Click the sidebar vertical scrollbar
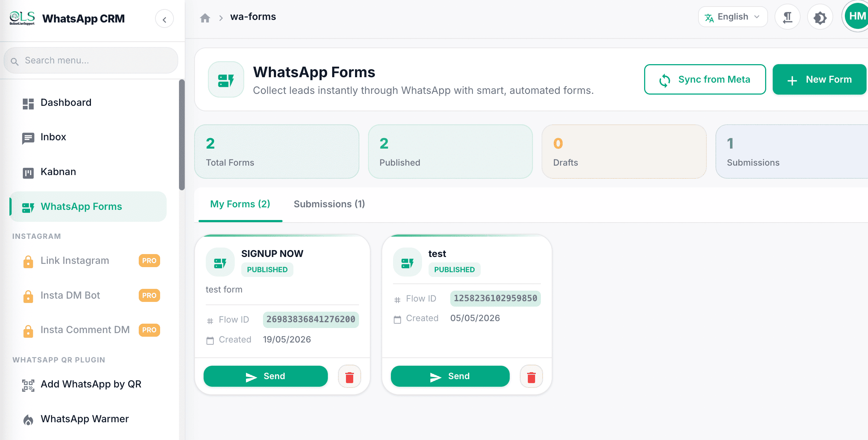The width and height of the screenshot is (868, 440). click(x=182, y=135)
